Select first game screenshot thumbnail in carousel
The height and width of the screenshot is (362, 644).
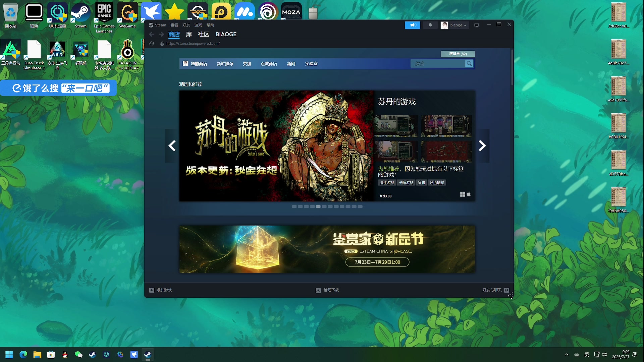(396, 126)
